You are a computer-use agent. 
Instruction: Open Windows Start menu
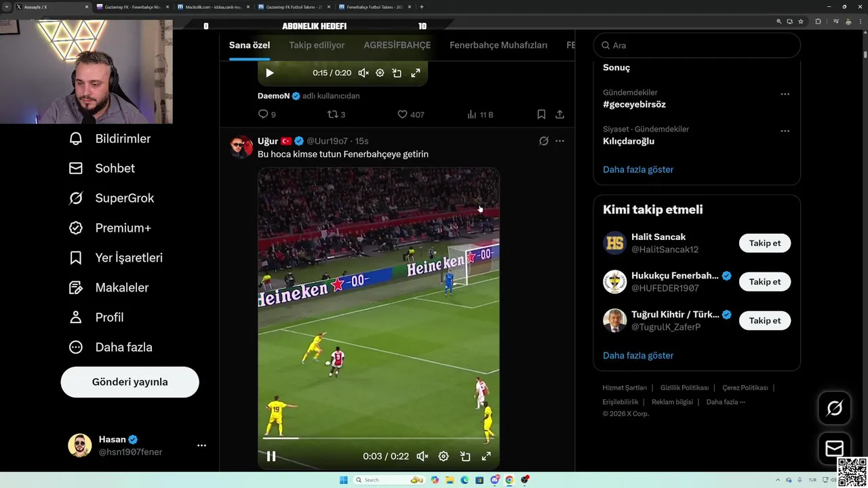(x=343, y=480)
